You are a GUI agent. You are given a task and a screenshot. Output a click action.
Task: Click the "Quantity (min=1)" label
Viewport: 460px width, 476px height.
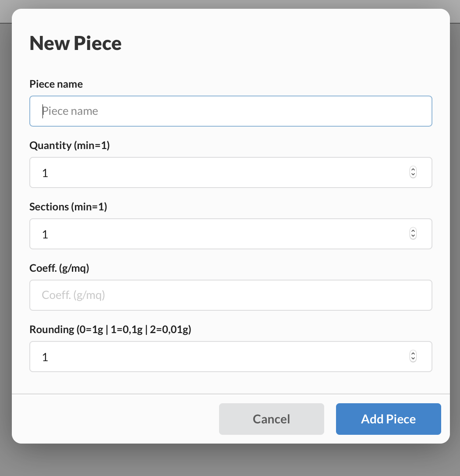point(69,146)
